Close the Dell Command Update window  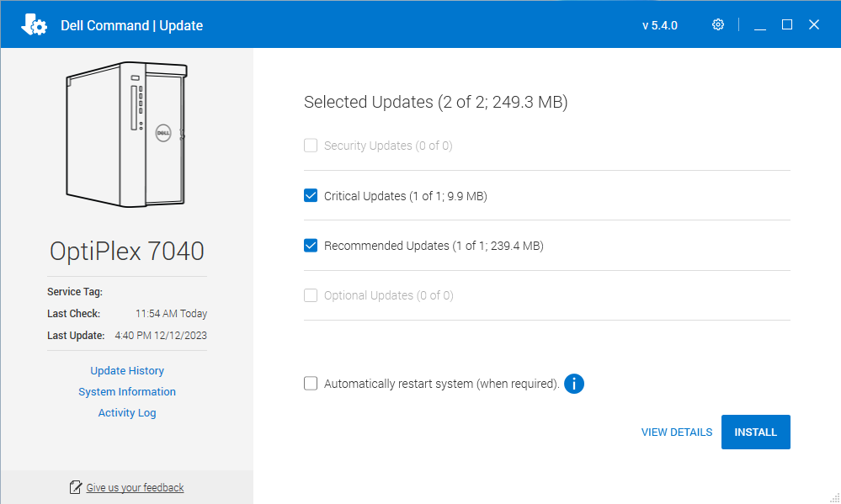pos(814,24)
